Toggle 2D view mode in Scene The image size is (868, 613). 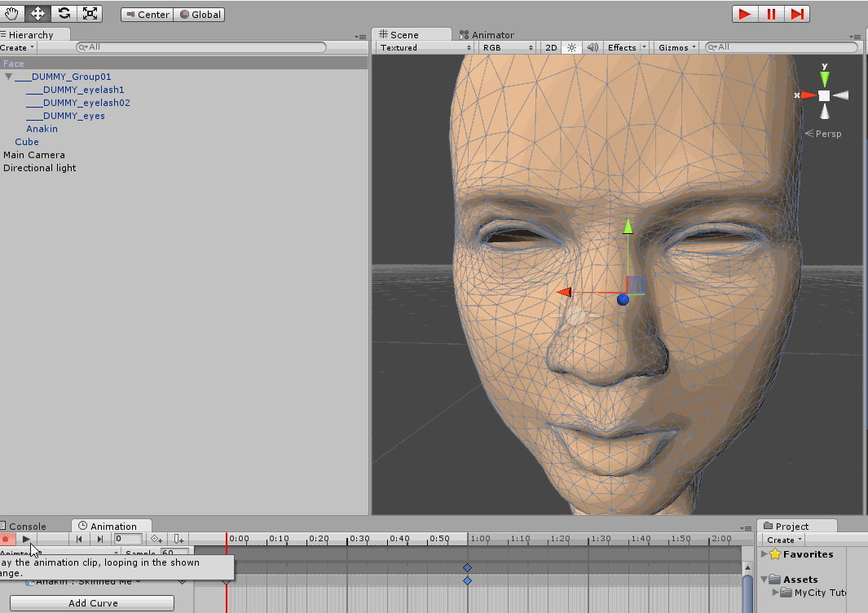click(551, 47)
